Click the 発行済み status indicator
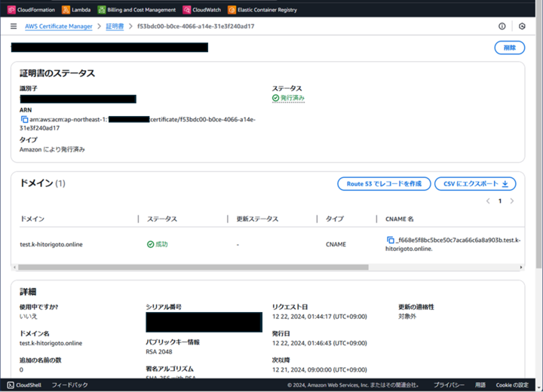This screenshot has height=392, width=543. 288,98
